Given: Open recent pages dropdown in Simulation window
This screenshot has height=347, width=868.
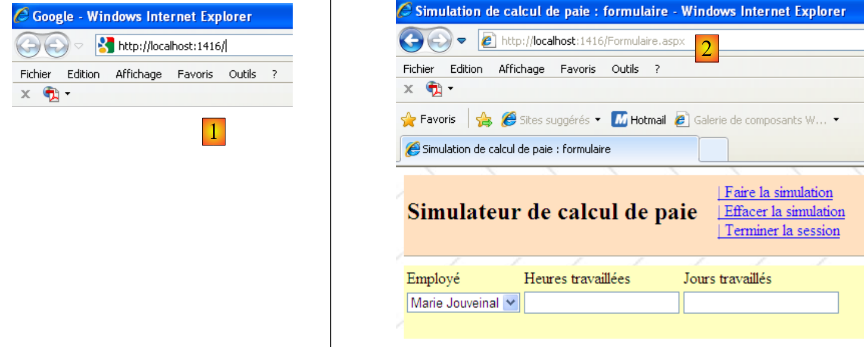Looking at the screenshot, I should click(462, 41).
